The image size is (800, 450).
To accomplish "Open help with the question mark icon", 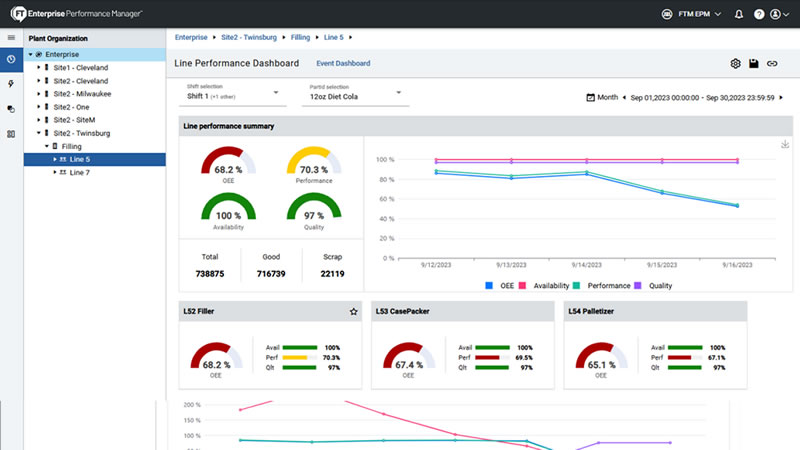I will [759, 14].
